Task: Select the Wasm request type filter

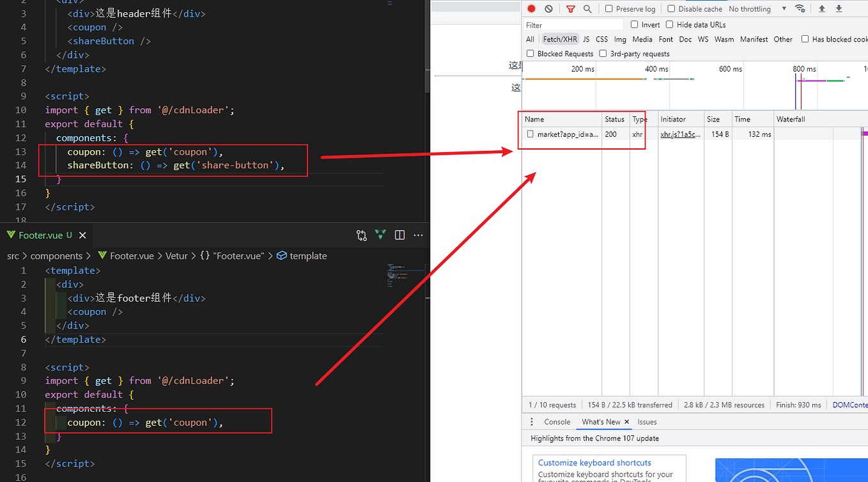Action: (x=724, y=39)
